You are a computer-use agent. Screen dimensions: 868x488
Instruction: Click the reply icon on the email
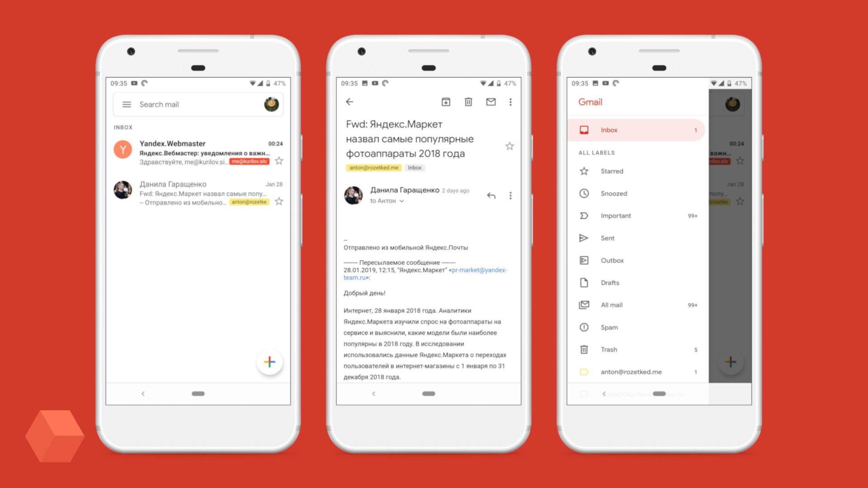pos(492,196)
